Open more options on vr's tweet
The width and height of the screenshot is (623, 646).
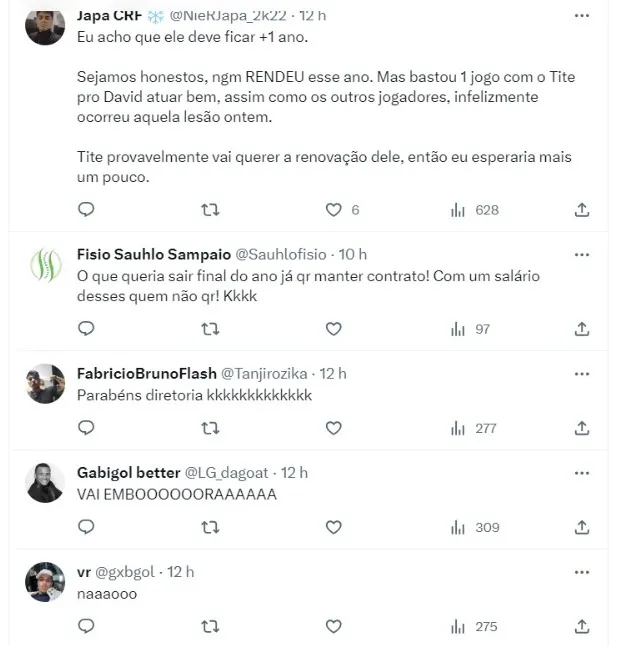[x=582, y=571]
